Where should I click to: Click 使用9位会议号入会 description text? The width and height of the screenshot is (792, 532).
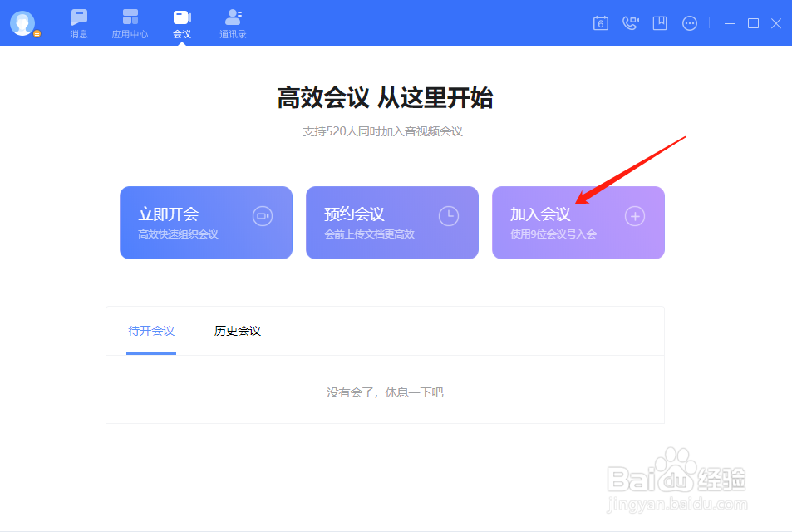pyautogui.click(x=553, y=234)
